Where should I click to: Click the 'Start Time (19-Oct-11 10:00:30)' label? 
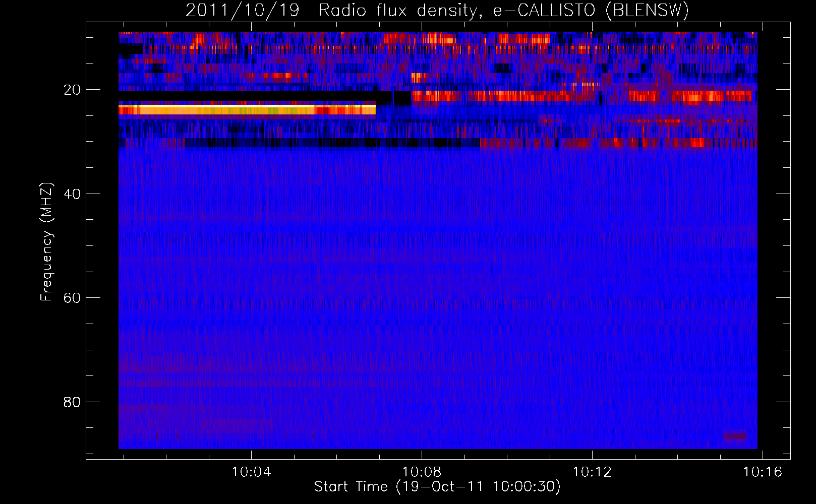click(x=437, y=486)
